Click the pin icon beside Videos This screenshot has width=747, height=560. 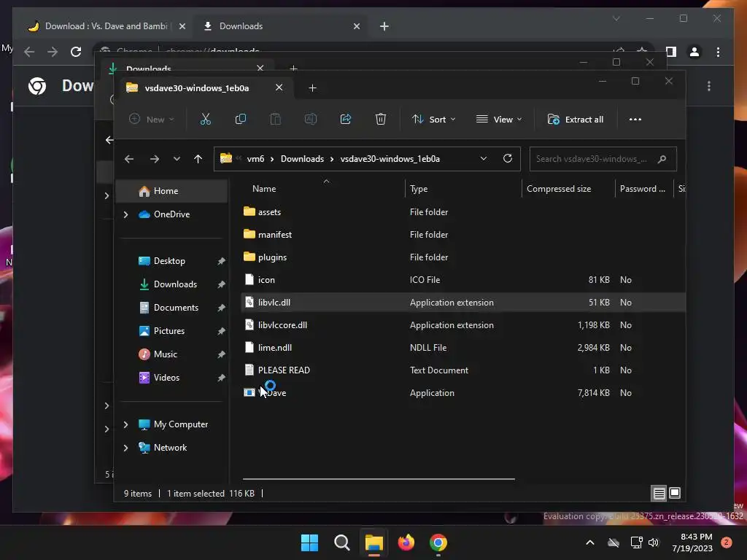[222, 378]
